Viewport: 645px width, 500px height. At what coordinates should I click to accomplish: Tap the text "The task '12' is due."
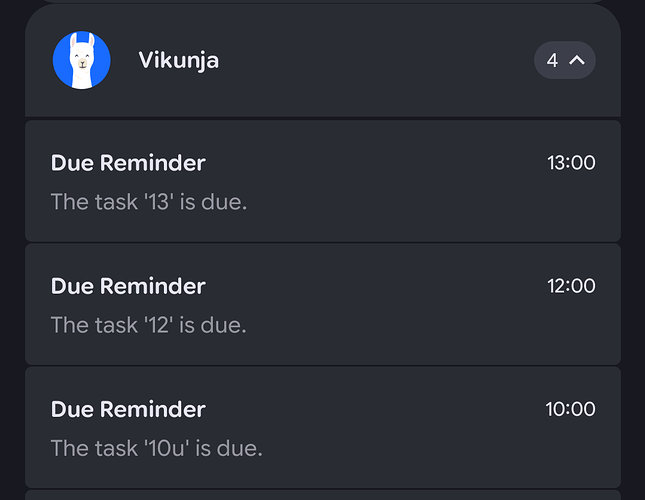(148, 325)
